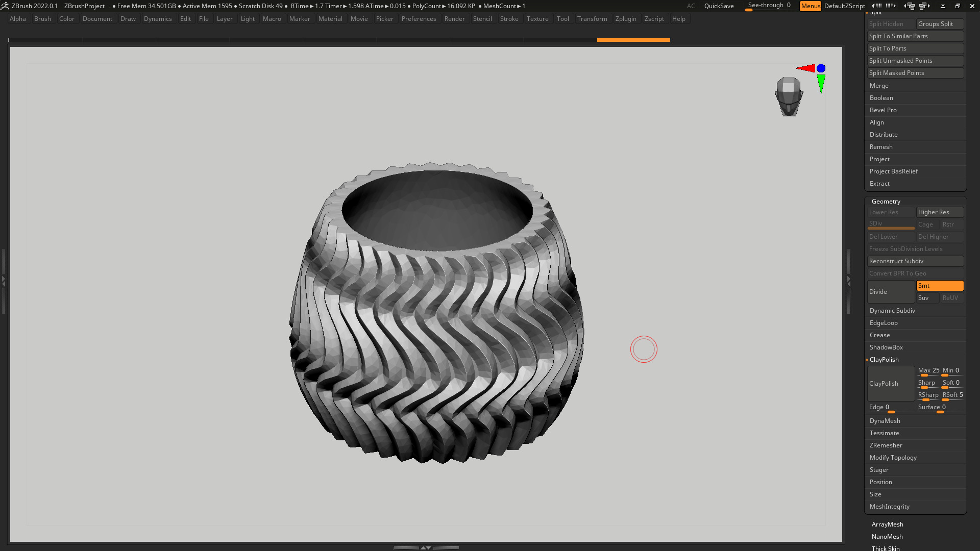
Task: Toggle the Smt smoothing option
Action: click(940, 286)
